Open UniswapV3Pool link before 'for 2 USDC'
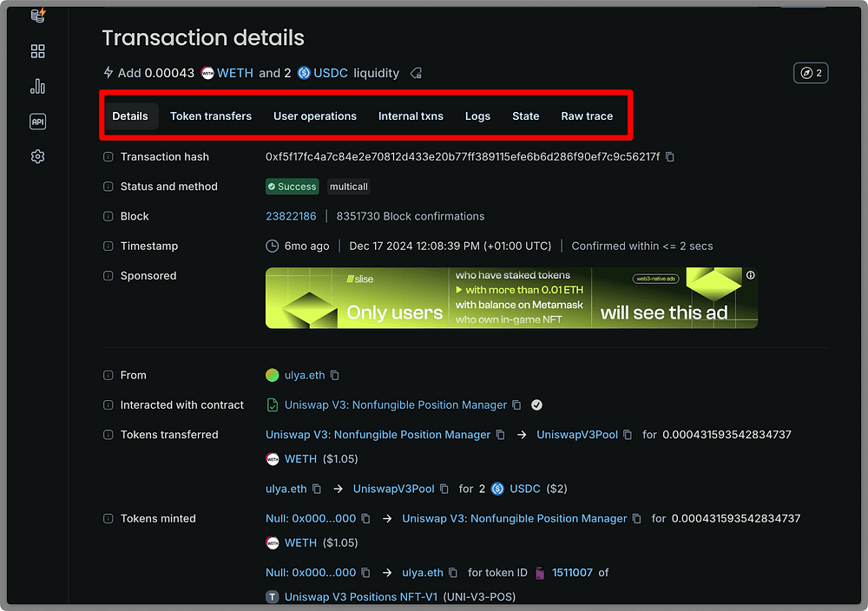This screenshot has height=611, width=868. (393, 489)
